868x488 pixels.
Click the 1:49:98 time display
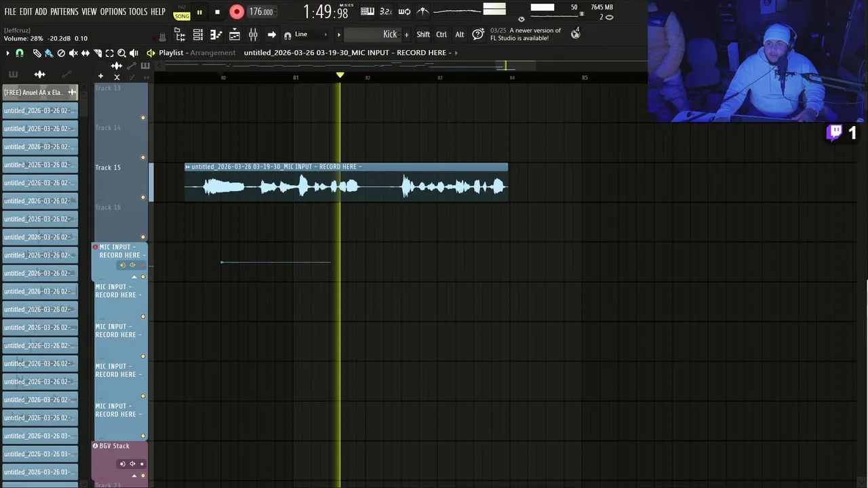pyautogui.click(x=325, y=12)
